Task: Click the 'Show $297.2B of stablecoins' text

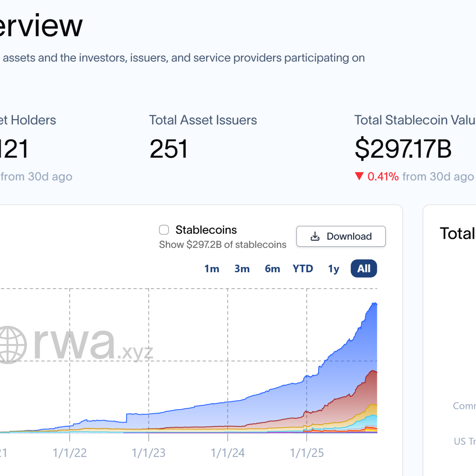Action: (223, 245)
